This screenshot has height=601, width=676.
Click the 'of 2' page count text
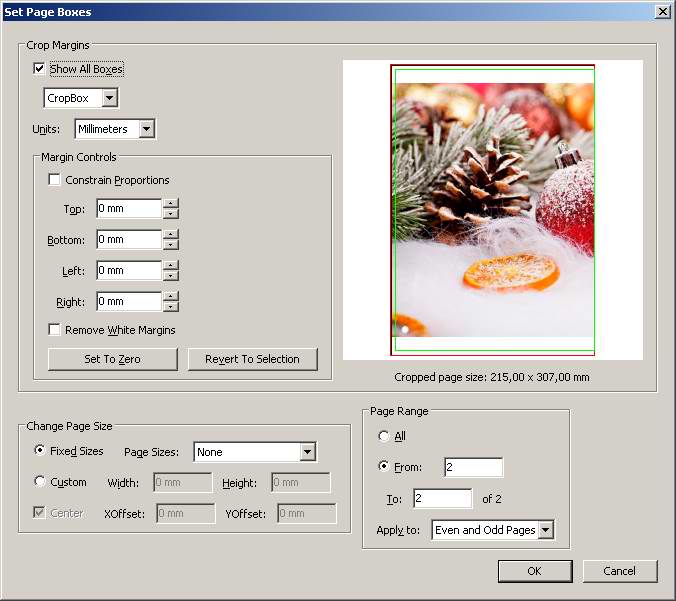tap(491, 499)
